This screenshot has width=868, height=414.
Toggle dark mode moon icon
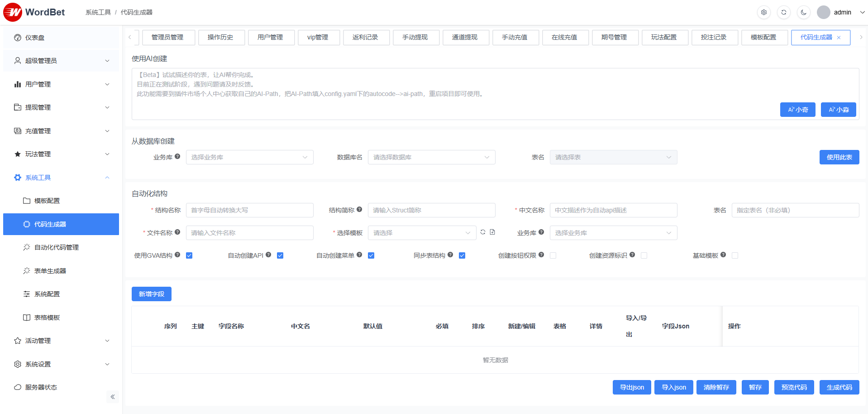point(804,12)
